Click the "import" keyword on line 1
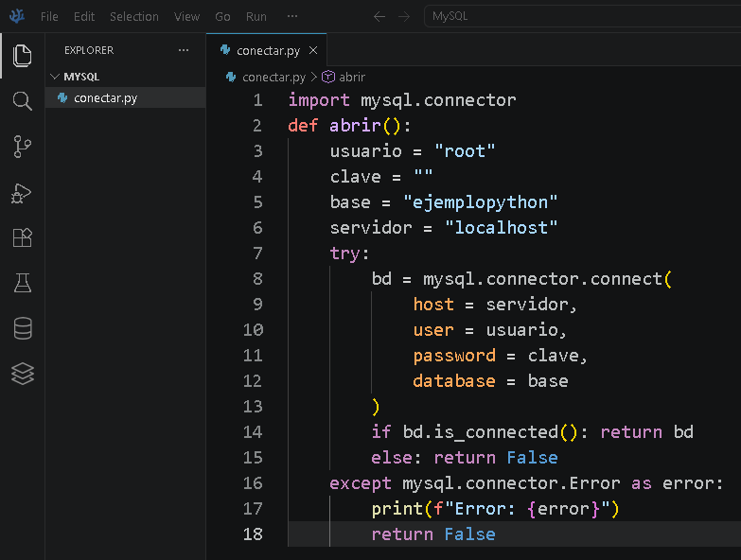This screenshot has width=741, height=560. pyautogui.click(x=319, y=100)
